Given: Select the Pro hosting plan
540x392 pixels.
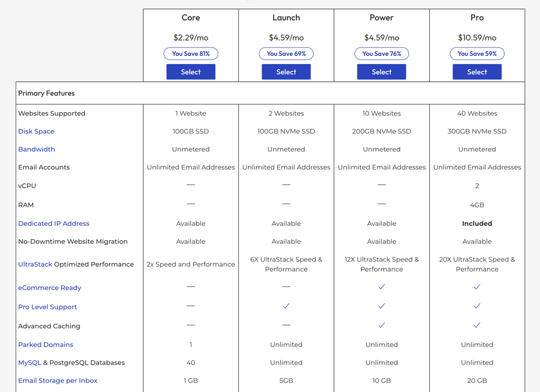Looking at the screenshot, I should (x=477, y=71).
